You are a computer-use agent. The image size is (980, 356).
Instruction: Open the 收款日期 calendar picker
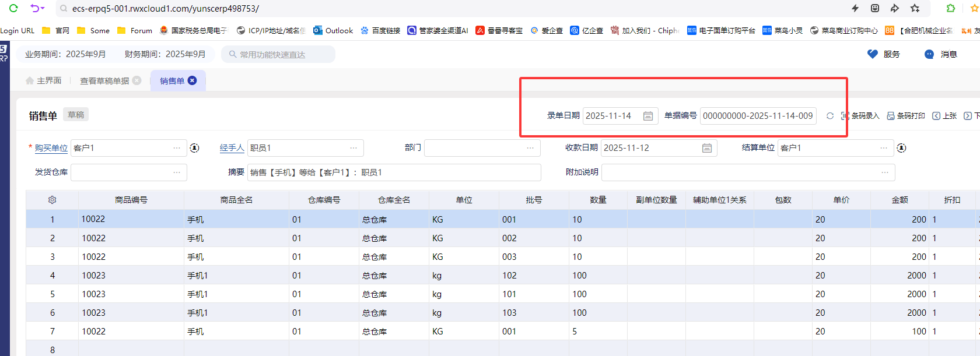[706, 148]
